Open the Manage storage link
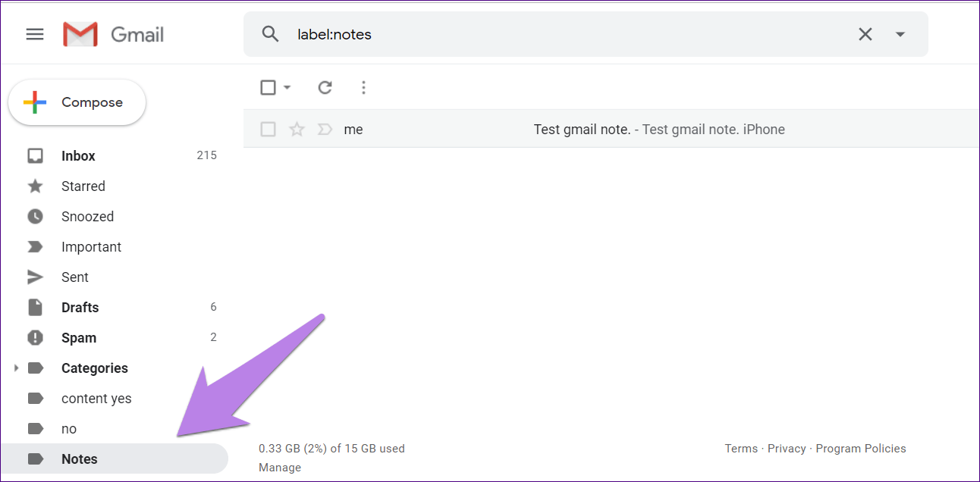980x482 pixels. point(280,468)
